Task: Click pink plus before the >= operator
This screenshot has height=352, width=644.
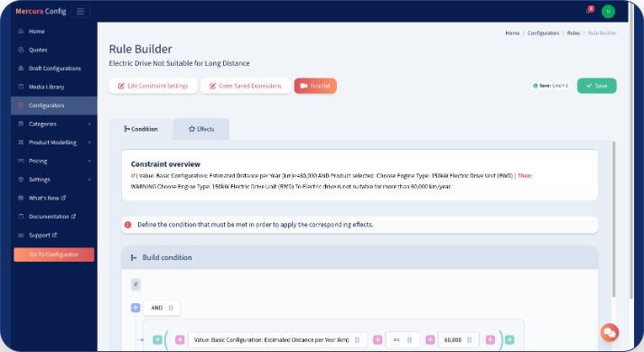Action: coord(378,339)
